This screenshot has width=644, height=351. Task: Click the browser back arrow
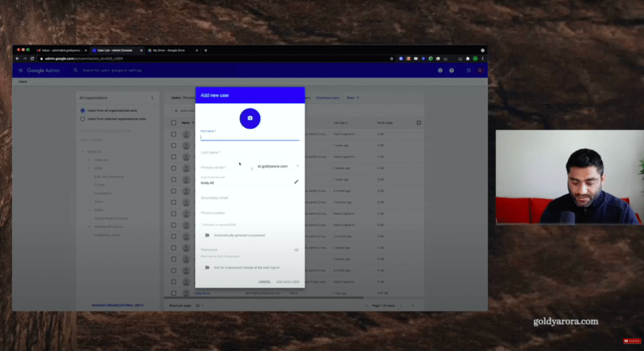(18, 59)
